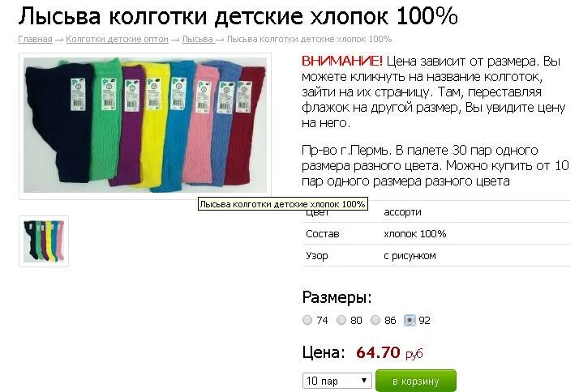Image resolution: width=579 pixels, height=392 pixels.
Task: Choose the size 80 option
Action: pyautogui.click(x=341, y=320)
